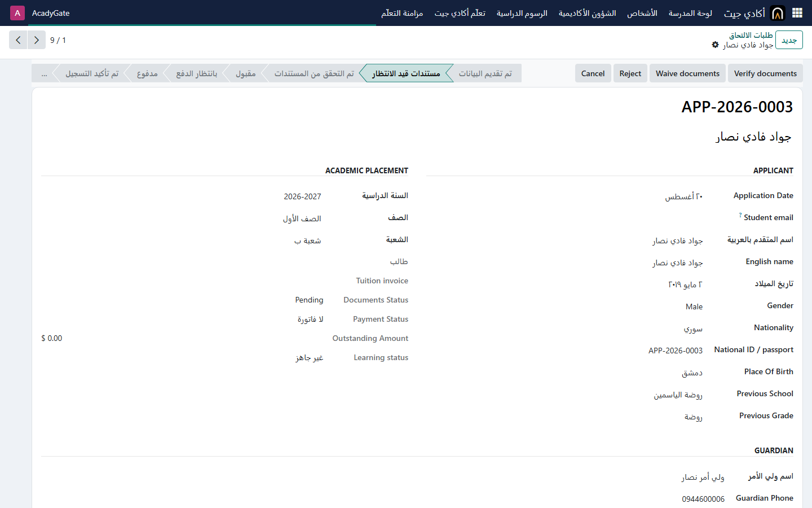
Task: Click Application Date value ٢٠ أغسطس
Action: (683, 196)
